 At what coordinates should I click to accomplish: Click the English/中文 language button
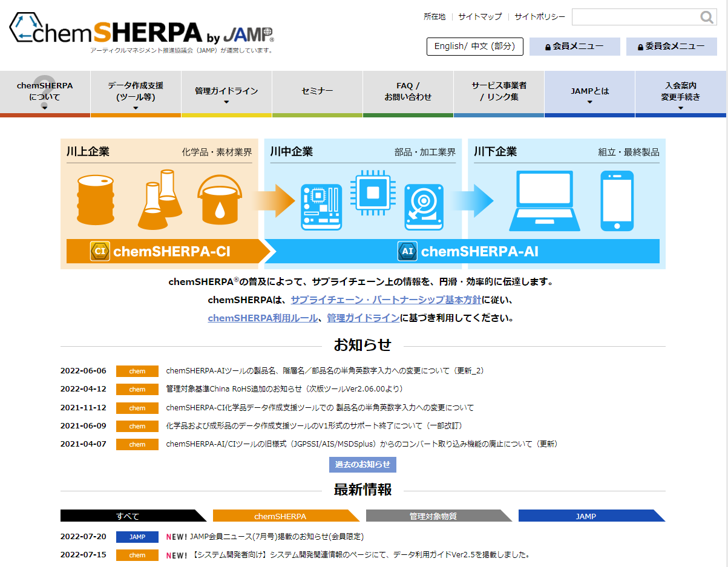click(474, 46)
